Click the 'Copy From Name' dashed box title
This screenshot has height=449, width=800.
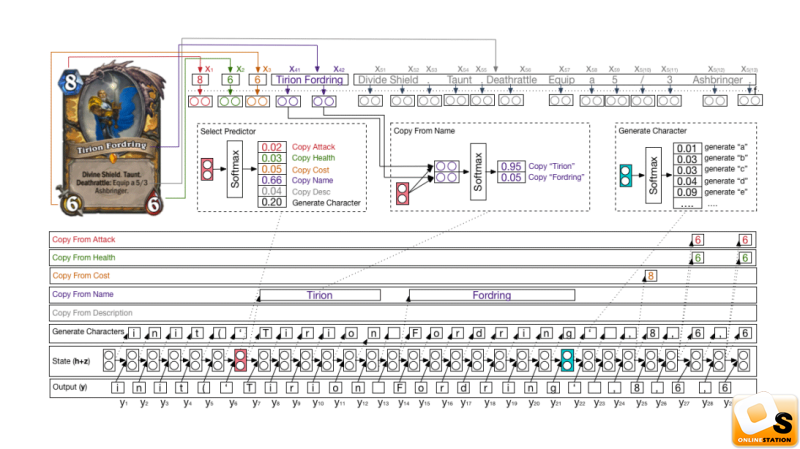pos(424,131)
